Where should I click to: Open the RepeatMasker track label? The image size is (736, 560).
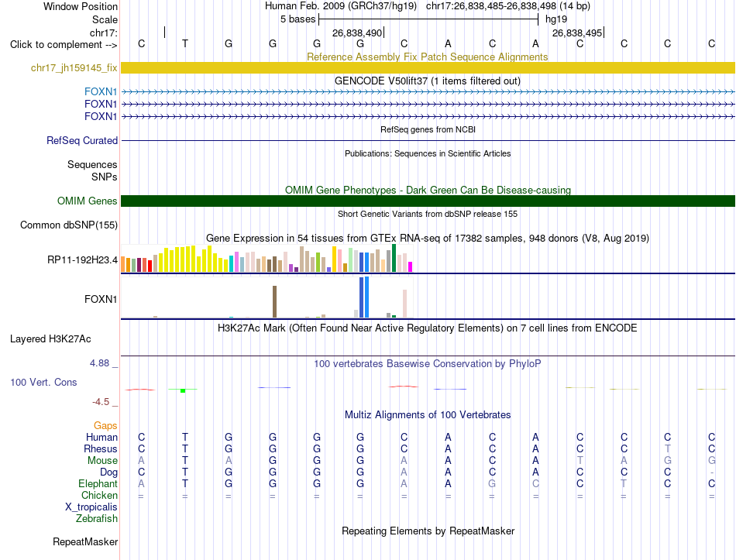click(x=85, y=541)
